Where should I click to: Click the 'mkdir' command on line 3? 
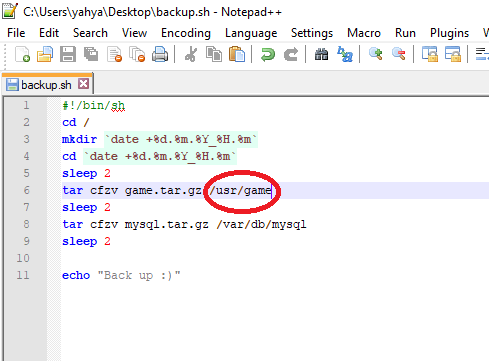point(80,139)
